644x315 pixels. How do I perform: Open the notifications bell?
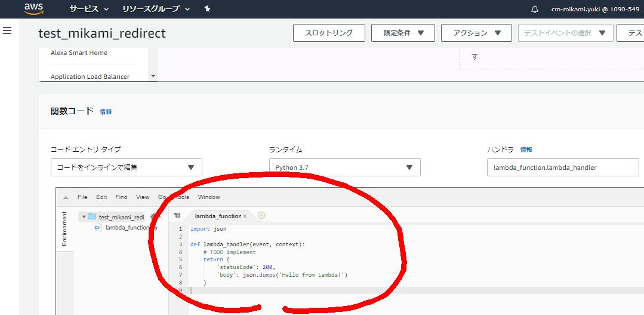(535, 9)
